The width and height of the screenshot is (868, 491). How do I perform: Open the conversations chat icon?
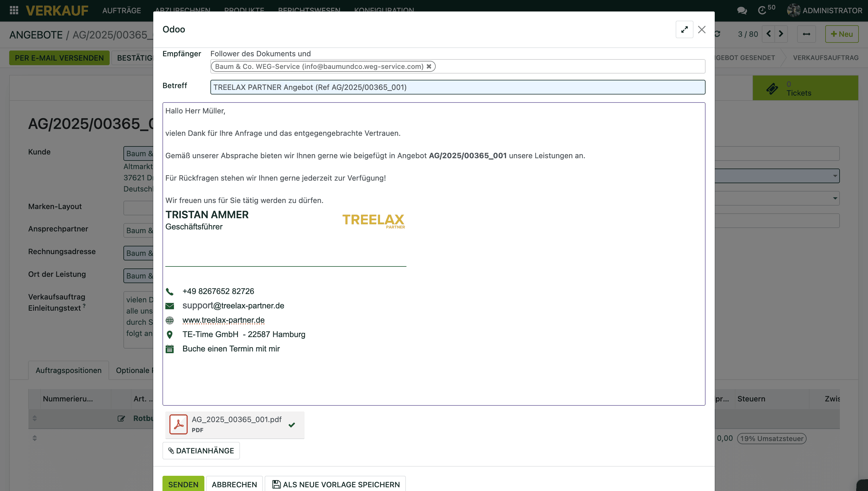pos(742,10)
